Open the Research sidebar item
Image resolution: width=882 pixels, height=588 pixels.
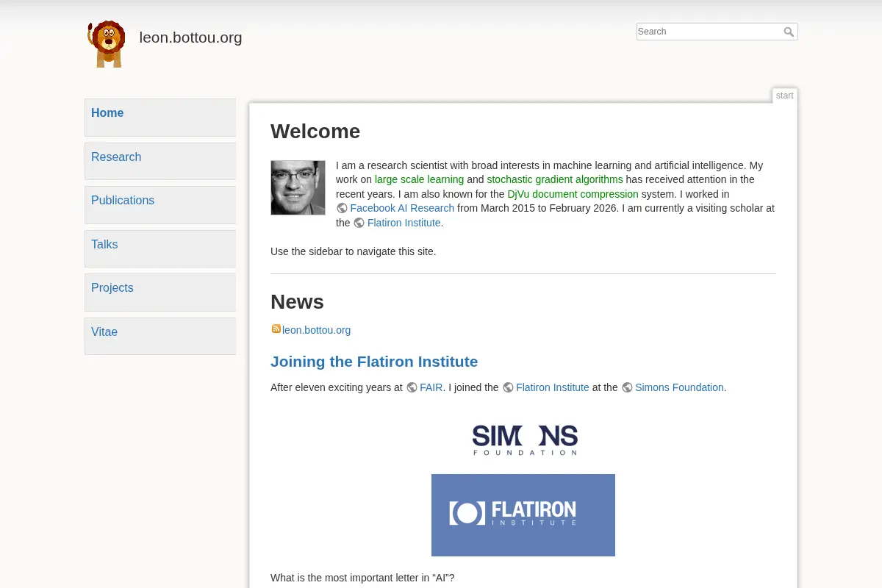coord(160,161)
